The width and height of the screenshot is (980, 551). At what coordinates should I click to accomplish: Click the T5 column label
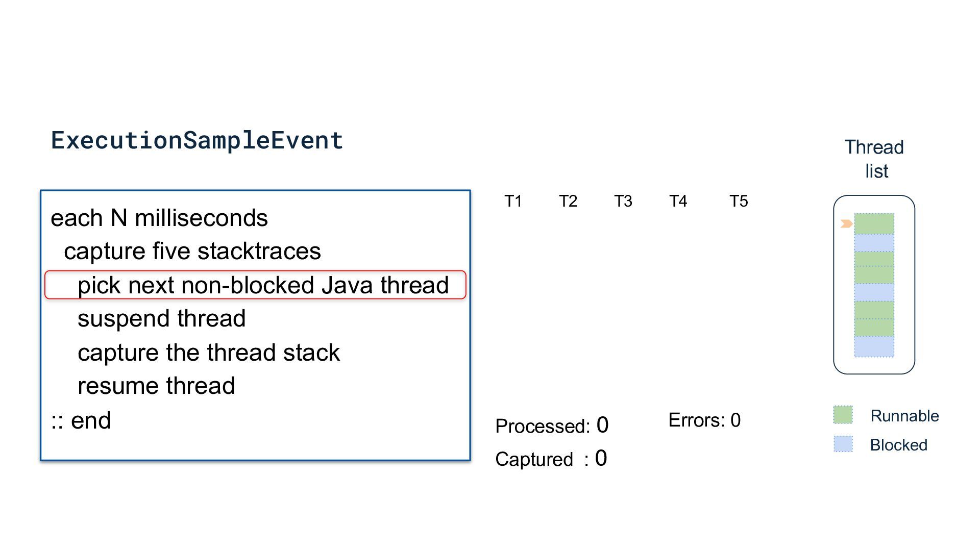point(739,201)
